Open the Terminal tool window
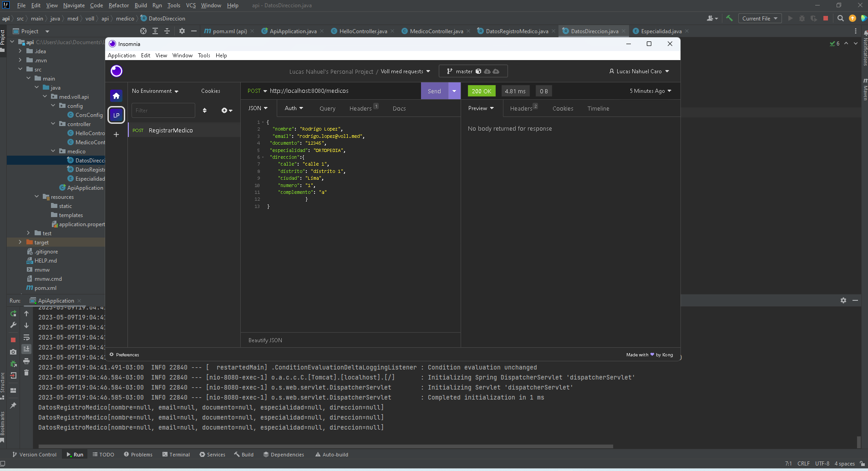This screenshot has width=868, height=471. [x=176, y=455]
